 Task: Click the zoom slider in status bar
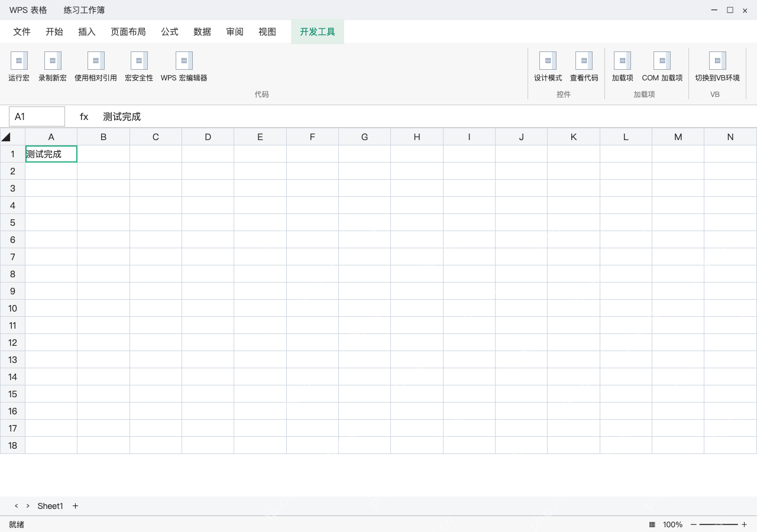[719, 524]
